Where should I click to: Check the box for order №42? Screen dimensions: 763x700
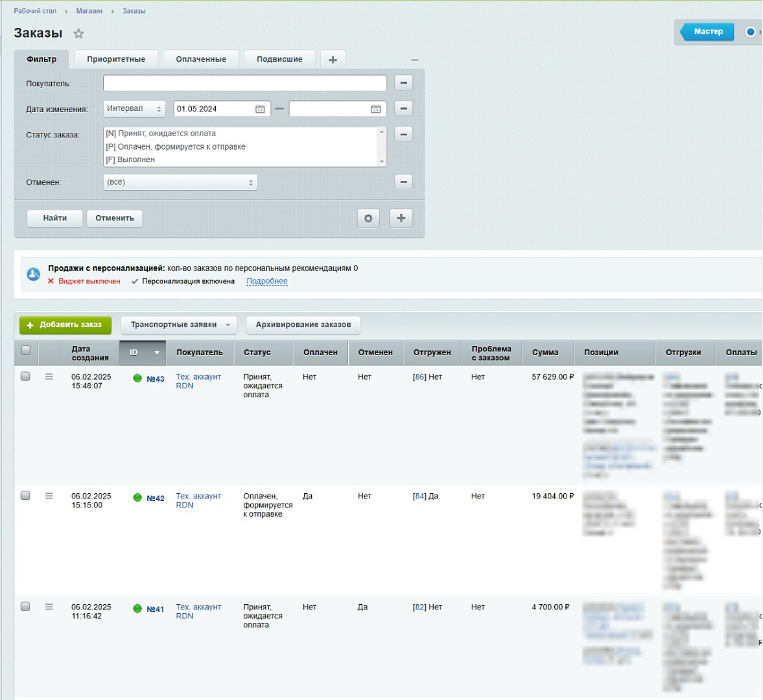pos(25,495)
